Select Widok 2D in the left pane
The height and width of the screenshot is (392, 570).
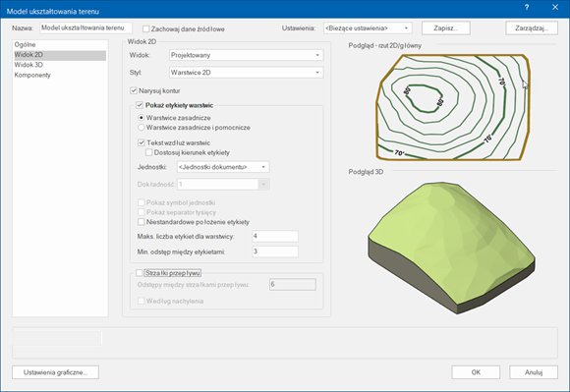coord(60,55)
